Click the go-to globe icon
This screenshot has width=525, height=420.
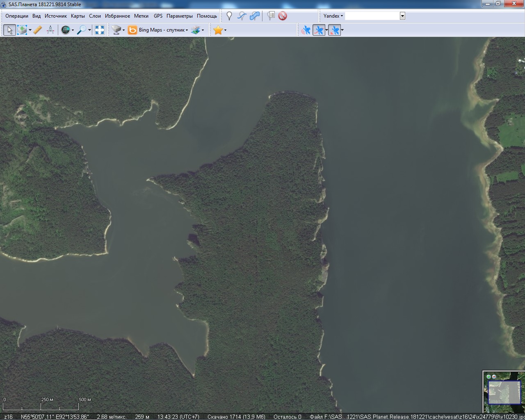tap(66, 30)
